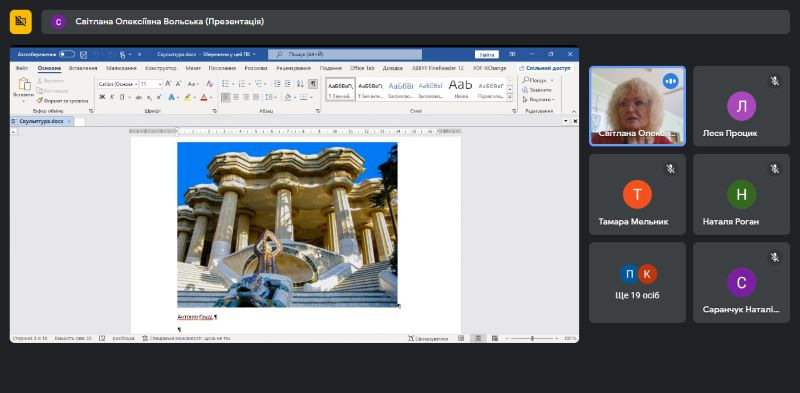Toggle strikethrough text formatting

139,97
